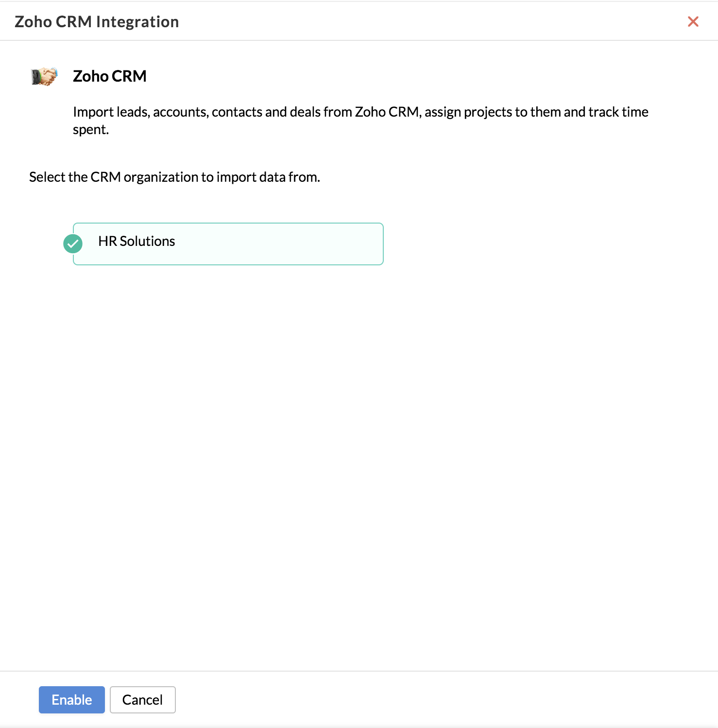Cancel the CRM integration setup
Viewport: 718px width, 728px height.
[x=142, y=700]
